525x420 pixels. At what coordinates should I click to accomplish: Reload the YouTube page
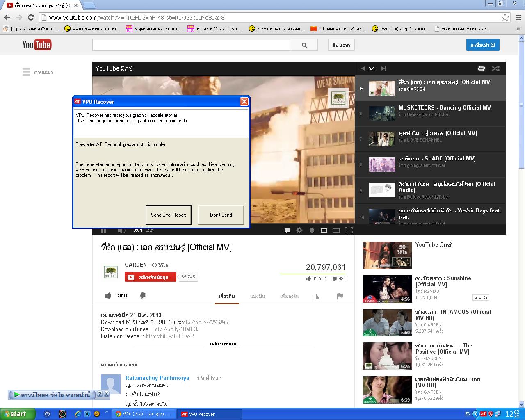[31, 17]
